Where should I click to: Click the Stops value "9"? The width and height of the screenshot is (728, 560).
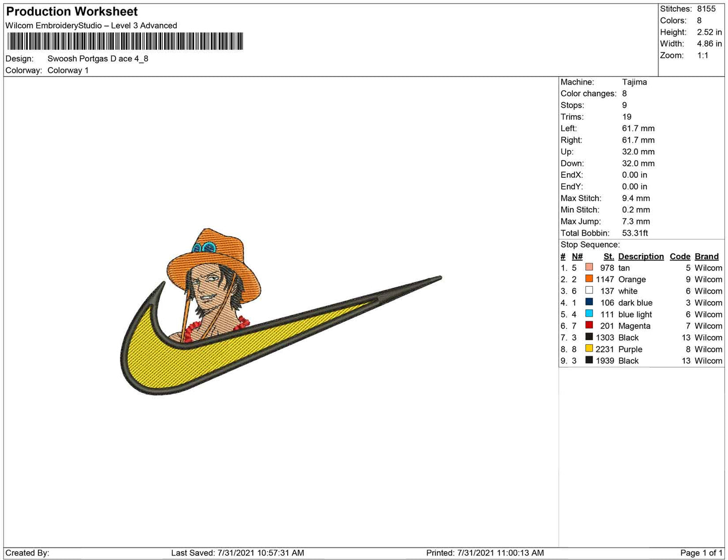[x=625, y=105]
